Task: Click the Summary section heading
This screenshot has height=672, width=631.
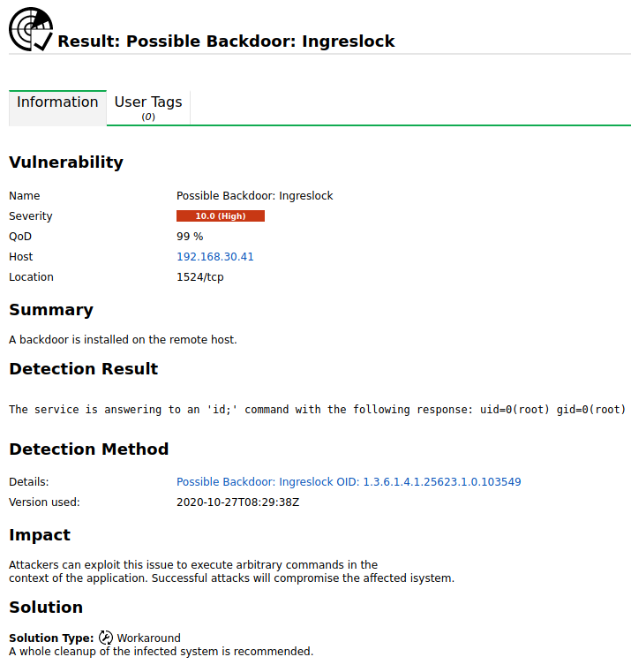Action: pyautogui.click(x=51, y=310)
